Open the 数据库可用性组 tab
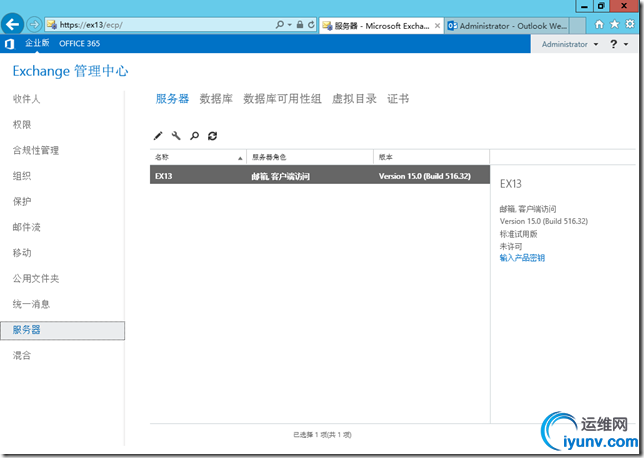This screenshot has height=458, width=644. 282,99
